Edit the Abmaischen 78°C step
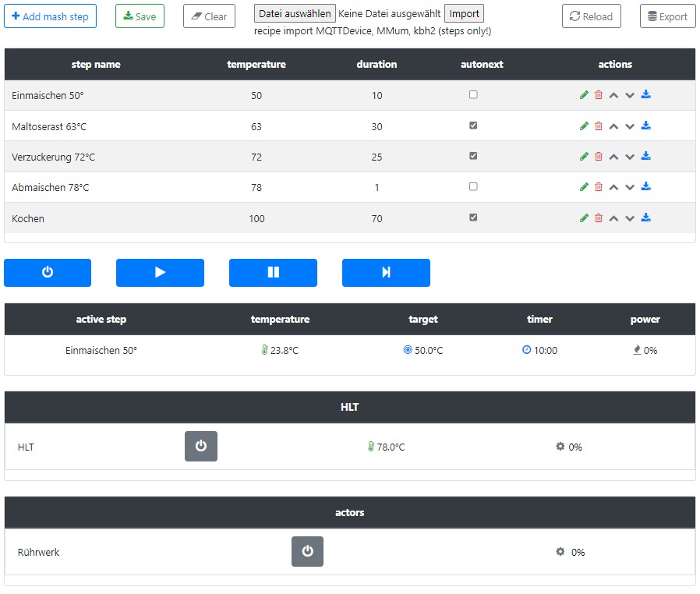This screenshot has width=700, height=594. tap(584, 187)
